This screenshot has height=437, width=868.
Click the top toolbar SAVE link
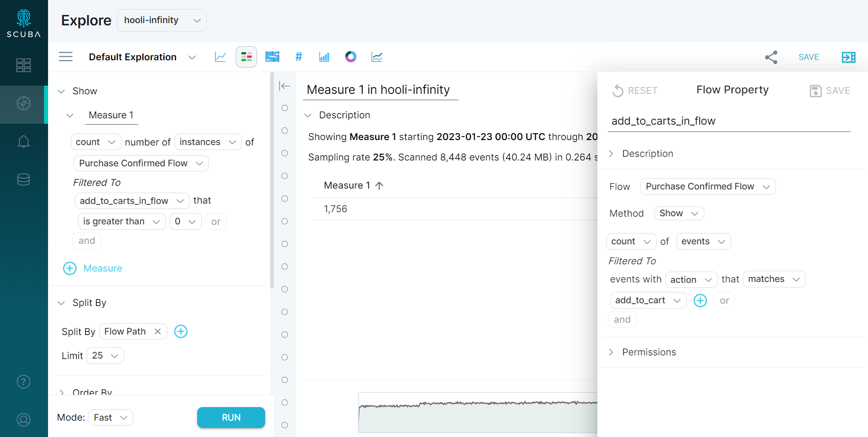click(809, 57)
